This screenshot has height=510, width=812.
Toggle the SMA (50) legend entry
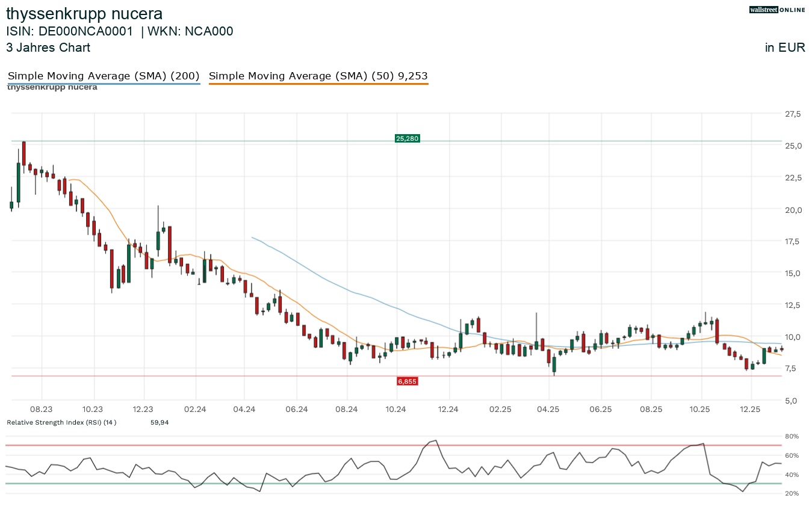(x=318, y=76)
